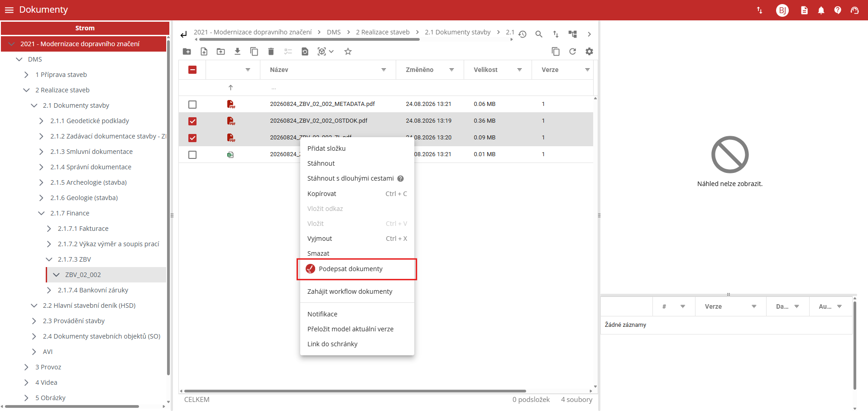Click the DMS breadcrumb link
Image resolution: width=868 pixels, height=411 pixels.
pyautogui.click(x=334, y=32)
